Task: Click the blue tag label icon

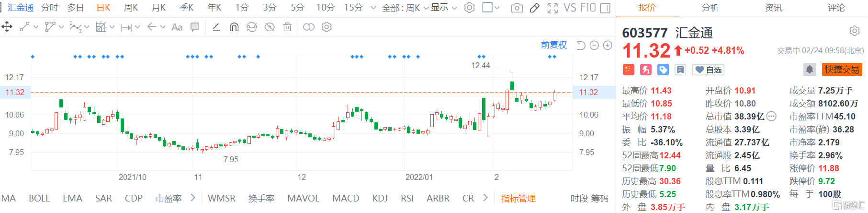Action: click(x=663, y=70)
